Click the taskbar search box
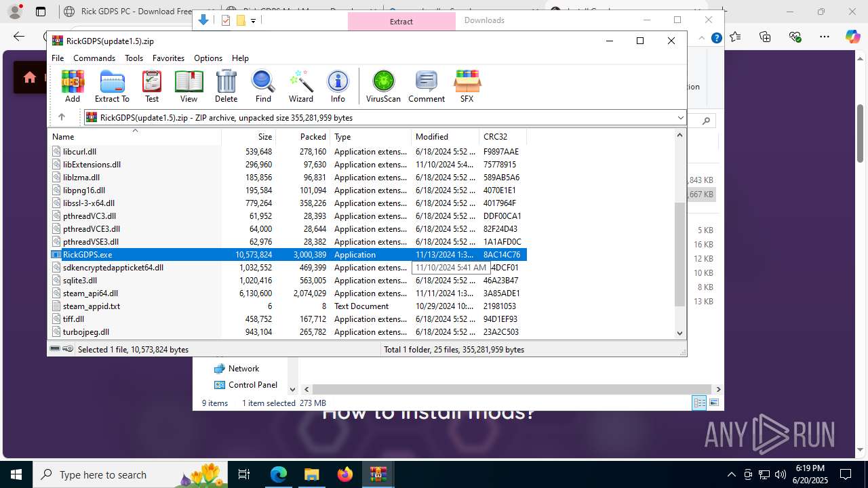This screenshot has width=868, height=488. pos(131,474)
